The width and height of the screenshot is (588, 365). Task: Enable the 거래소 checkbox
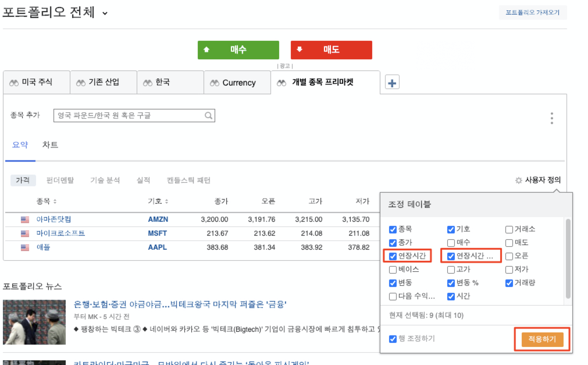click(x=509, y=230)
